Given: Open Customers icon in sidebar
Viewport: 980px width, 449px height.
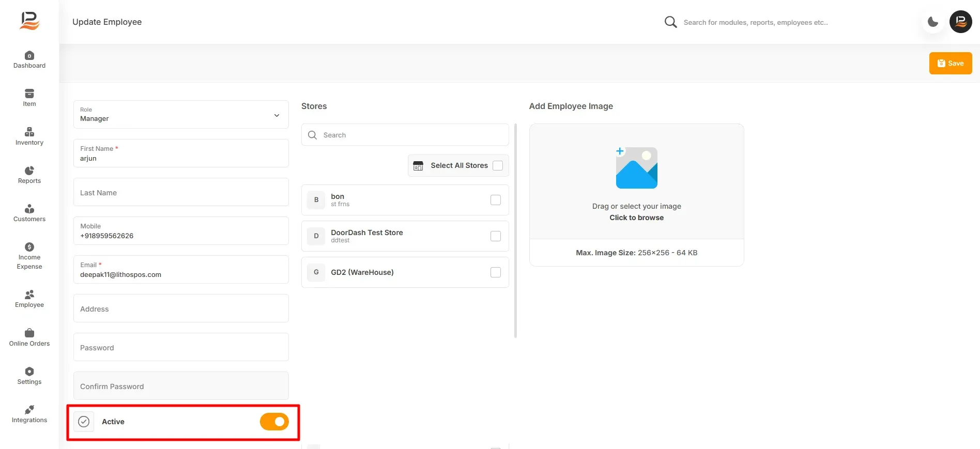Looking at the screenshot, I should click(x=29, y=209).
